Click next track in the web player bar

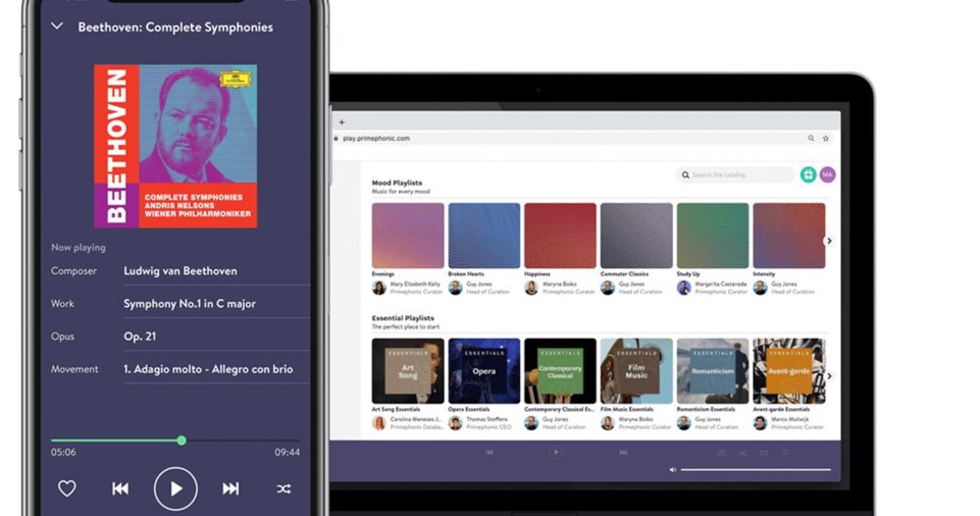pyautogui.click(x=623, y=452)
